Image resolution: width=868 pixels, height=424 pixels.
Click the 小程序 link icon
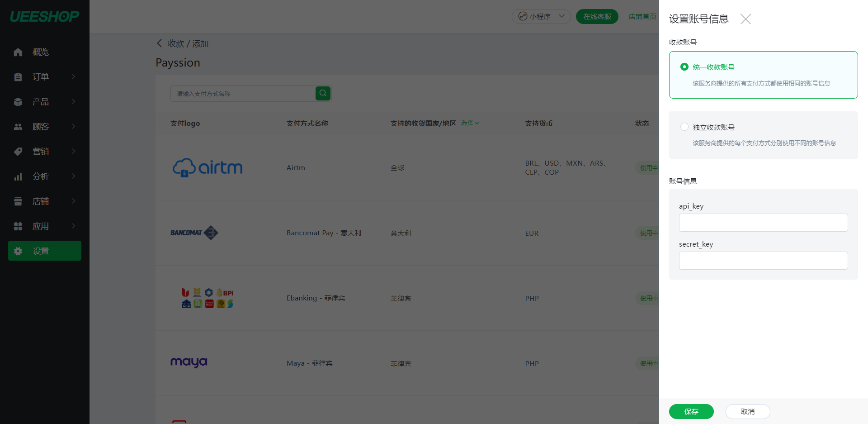point(523,16)
